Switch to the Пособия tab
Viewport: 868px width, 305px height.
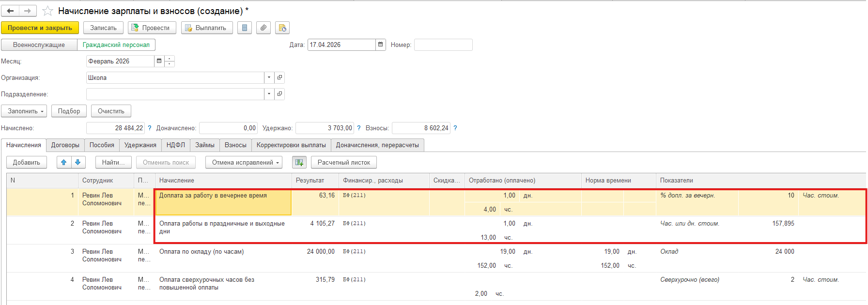pyautogui.click(x=102, y=145)
